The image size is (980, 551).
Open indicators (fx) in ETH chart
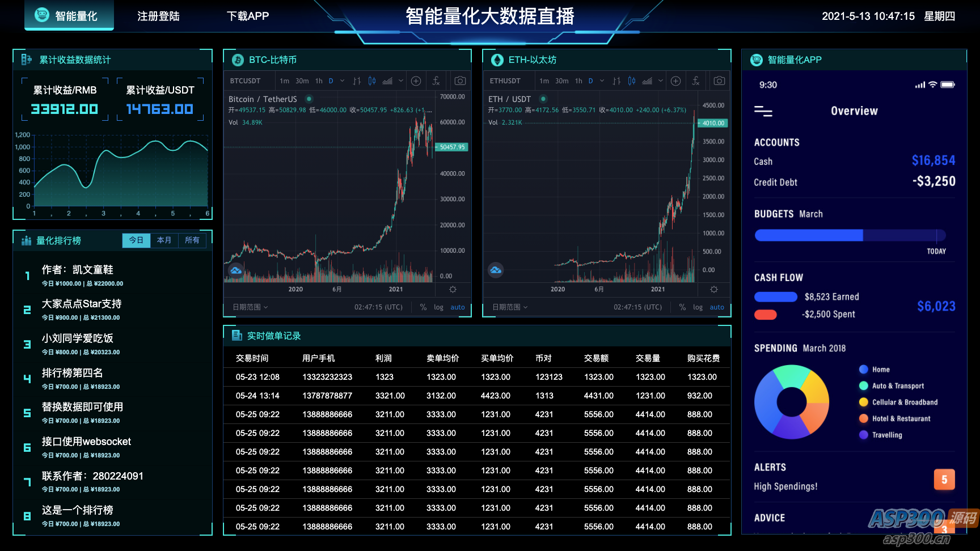pos(696,81)
